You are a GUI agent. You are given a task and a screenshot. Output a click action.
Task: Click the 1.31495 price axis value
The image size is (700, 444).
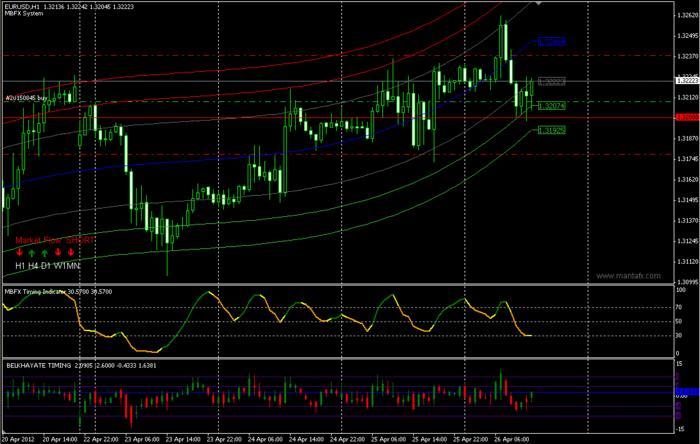pyautogui.click(x=688, y=200)
